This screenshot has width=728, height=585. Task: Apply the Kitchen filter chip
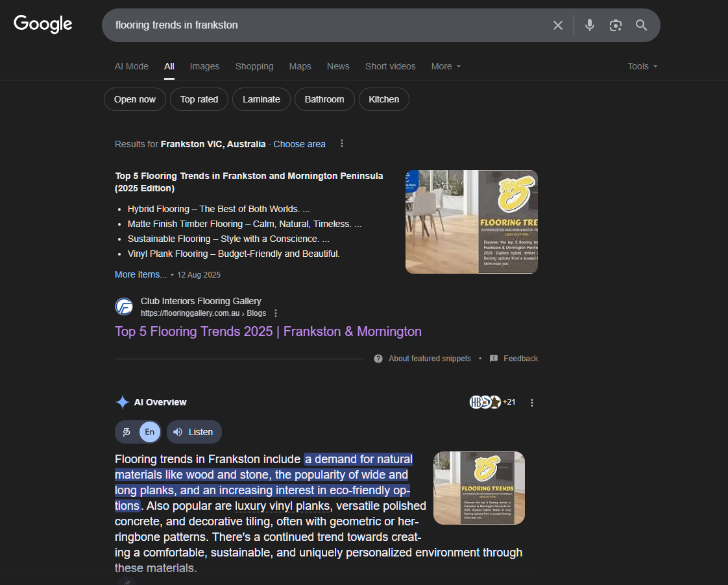(383, 99)
